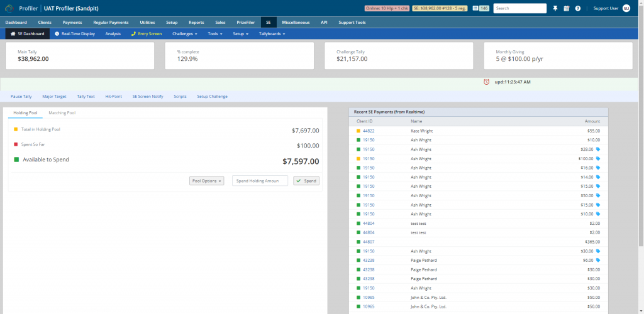Image resolution: width=644 pixels, height=314 pixels.
Task: Click the Spend button
Action: pyautogui.click(x=306, y=181)
